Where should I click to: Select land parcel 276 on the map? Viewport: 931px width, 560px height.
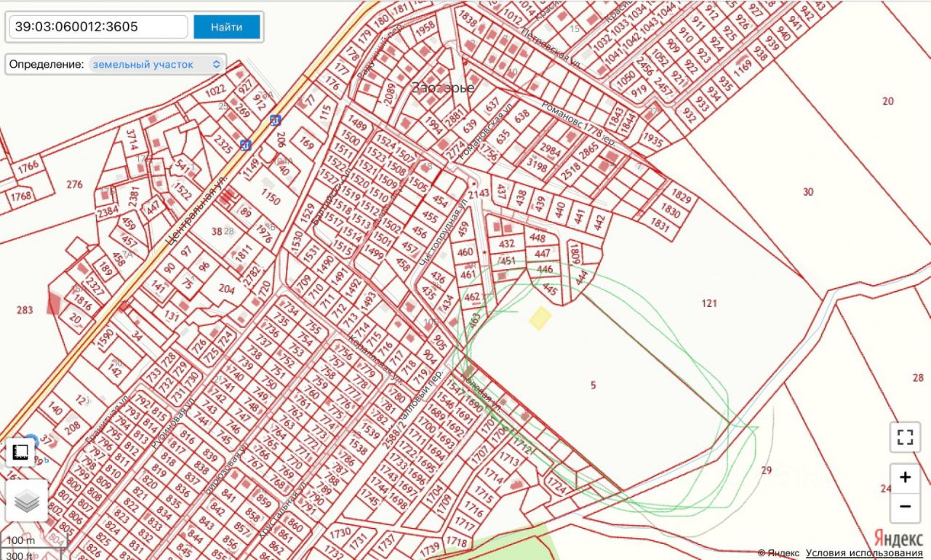pyautogui.click(x=74, y=185)
